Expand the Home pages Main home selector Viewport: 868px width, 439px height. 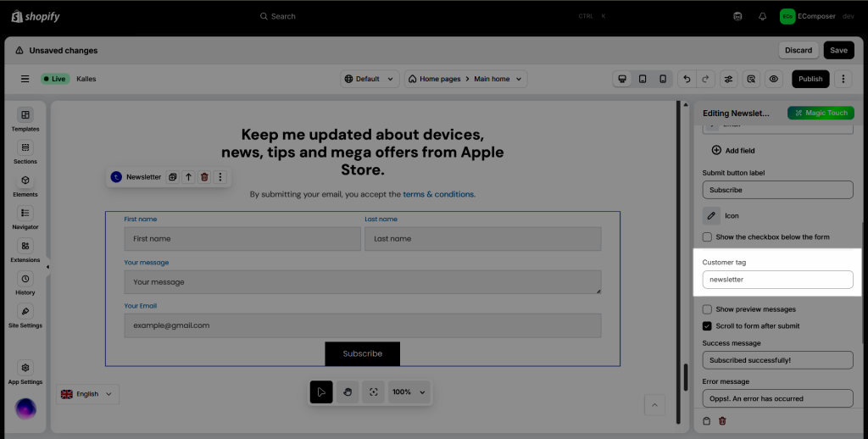pos(465,79)
